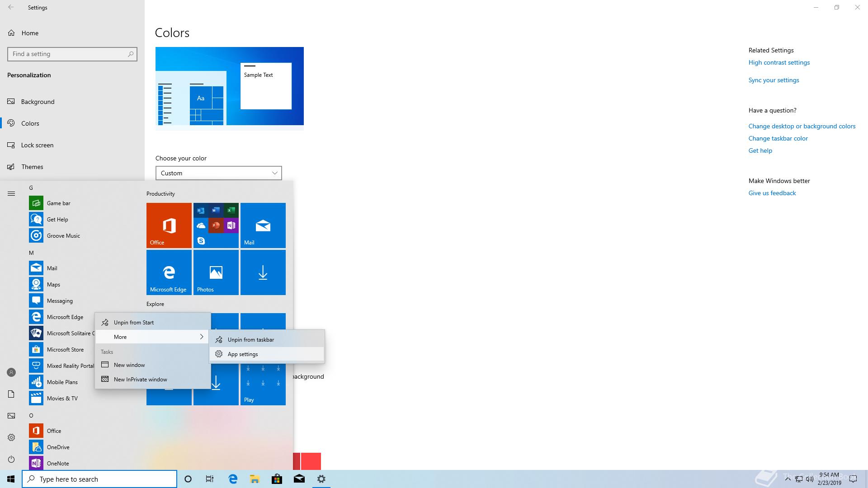
Task: Open Change taskbar color link
Action: (778, 138)
